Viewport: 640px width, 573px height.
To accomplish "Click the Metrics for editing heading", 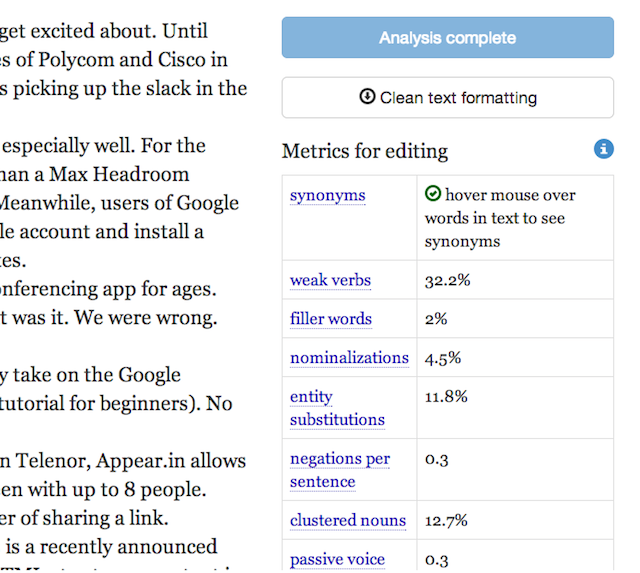I will [365, 151].
